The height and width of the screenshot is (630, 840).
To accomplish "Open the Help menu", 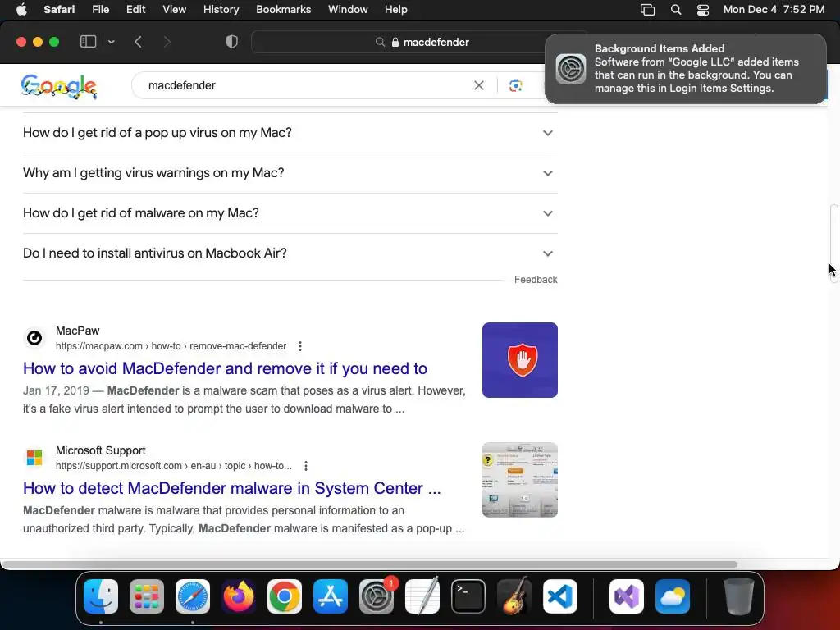I will pos(396,10).
